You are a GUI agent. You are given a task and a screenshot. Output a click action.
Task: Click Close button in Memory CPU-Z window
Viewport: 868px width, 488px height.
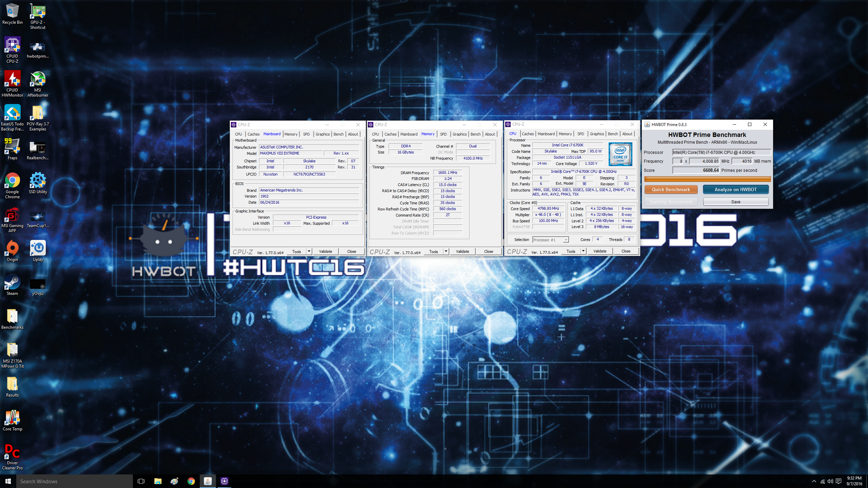point(489,251)
